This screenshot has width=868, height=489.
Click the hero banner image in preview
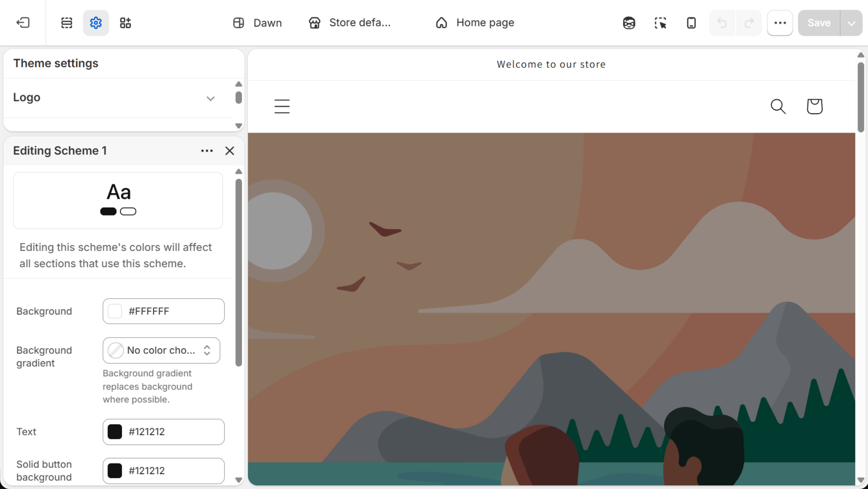pos(551,309)
